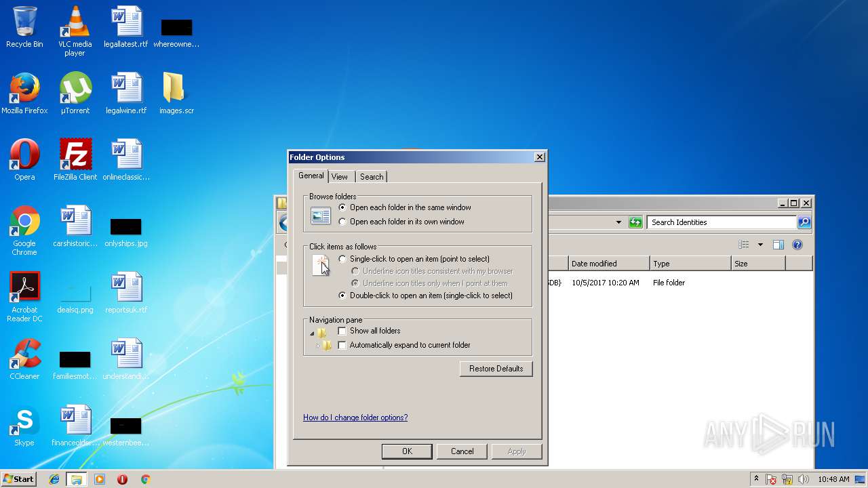868x488 pixels.
Task: Select Open each folder in own window
Action: (x=401, y=222)
